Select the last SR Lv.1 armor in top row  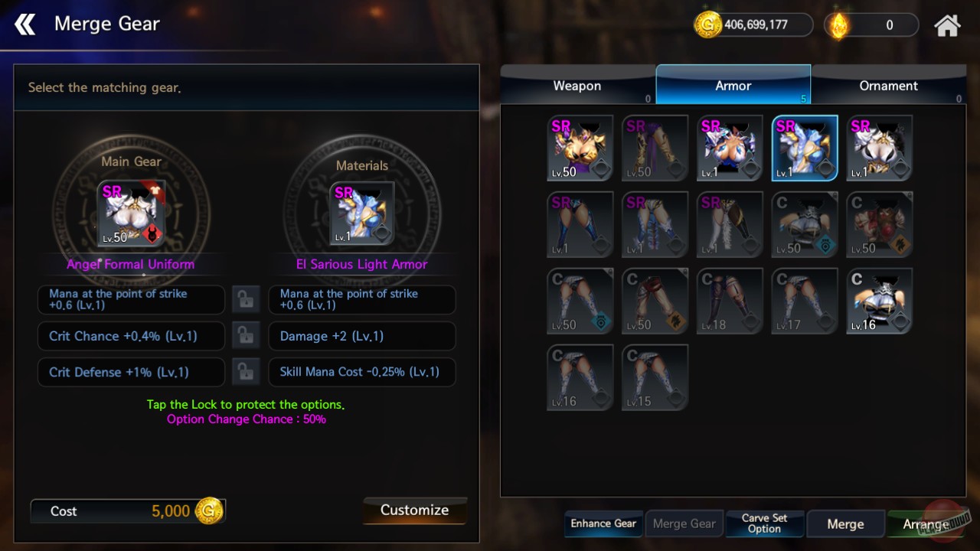pyautogui.click(x=879, y=148)
